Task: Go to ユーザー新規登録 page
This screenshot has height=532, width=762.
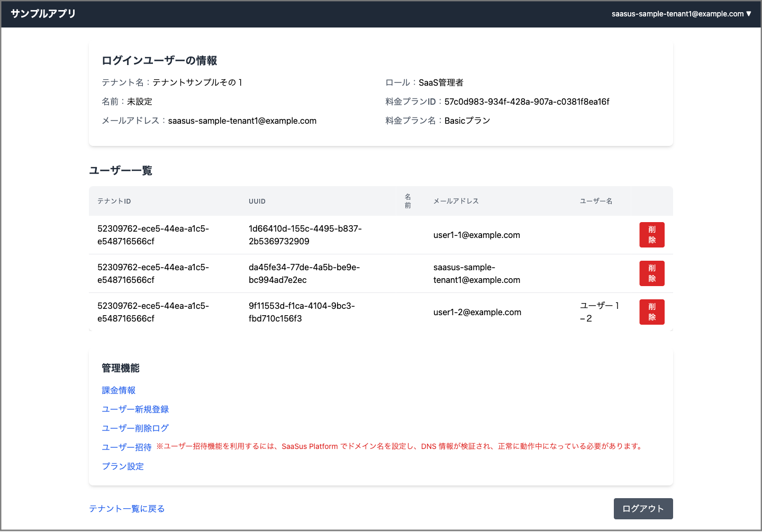Action: [135, 409]
